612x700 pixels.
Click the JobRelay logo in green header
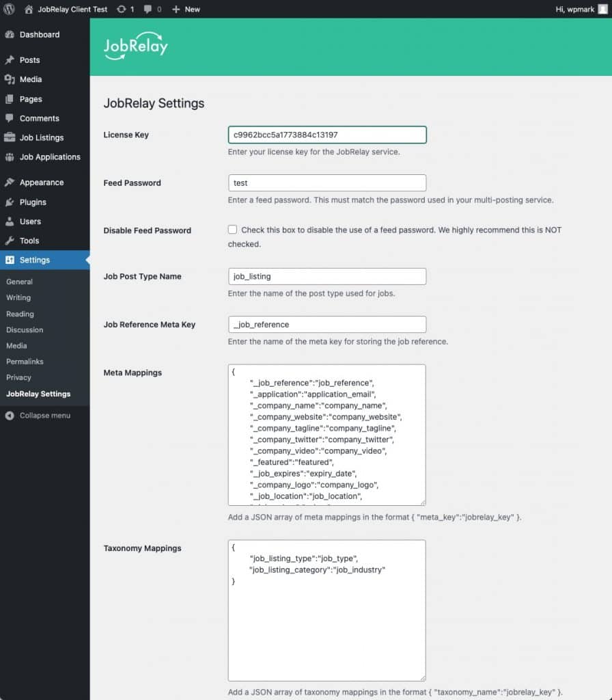click(136, 46)
